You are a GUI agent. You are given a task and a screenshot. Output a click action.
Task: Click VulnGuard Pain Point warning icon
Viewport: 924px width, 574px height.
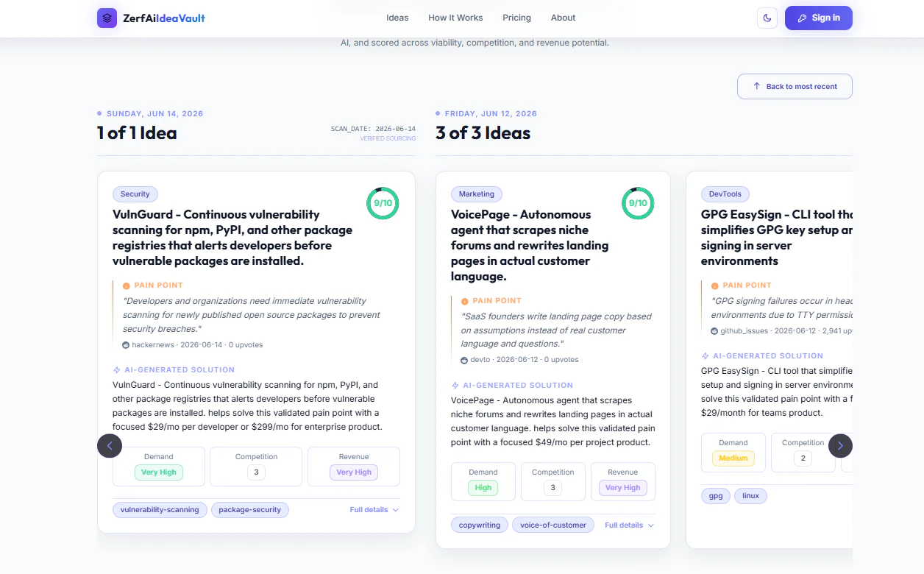click(x=127, y=286)
